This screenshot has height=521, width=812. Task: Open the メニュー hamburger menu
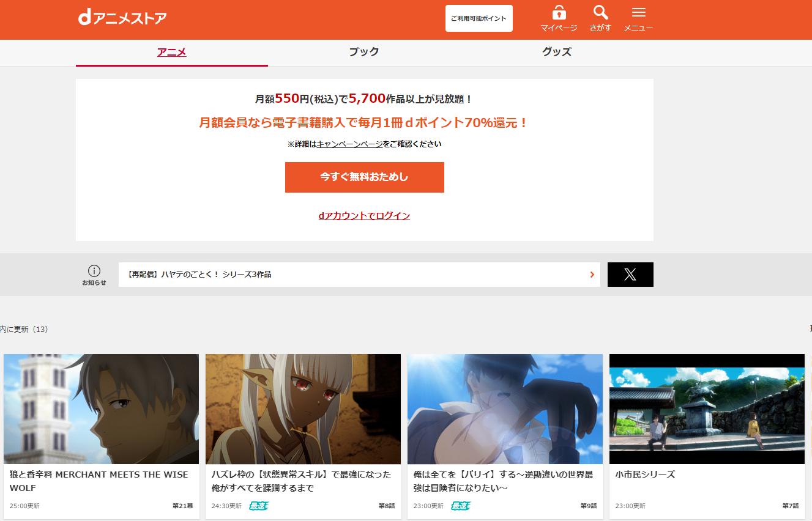638,13
